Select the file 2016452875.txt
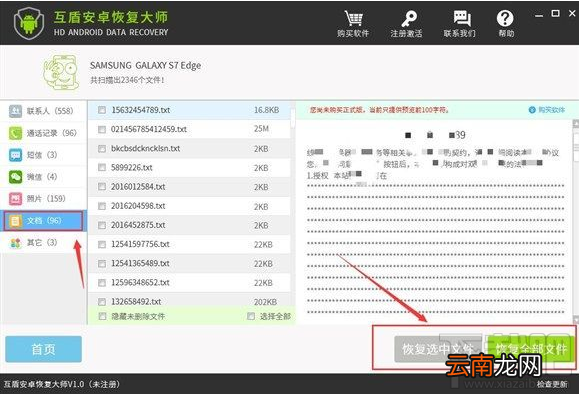The height and width of the screenshot is (394, 579). [138, 225]
